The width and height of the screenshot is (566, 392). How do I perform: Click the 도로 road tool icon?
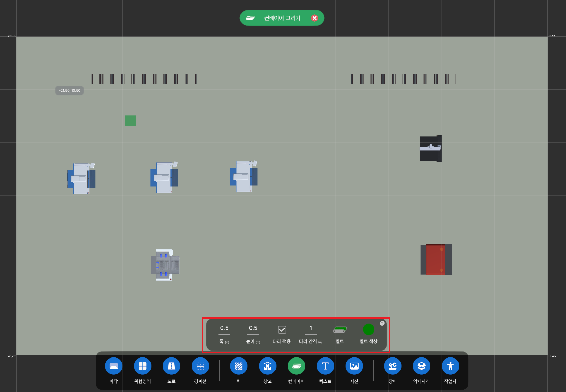point(171,366)
